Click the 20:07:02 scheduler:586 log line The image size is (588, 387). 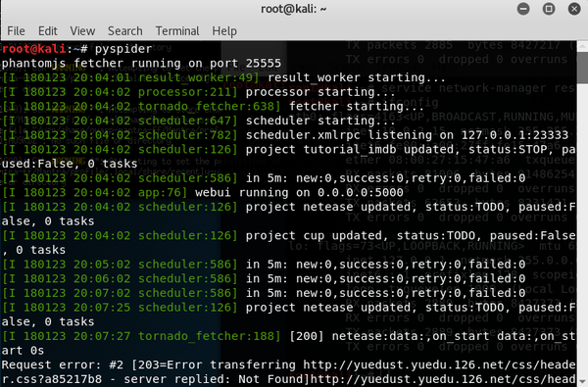(264, 293)
